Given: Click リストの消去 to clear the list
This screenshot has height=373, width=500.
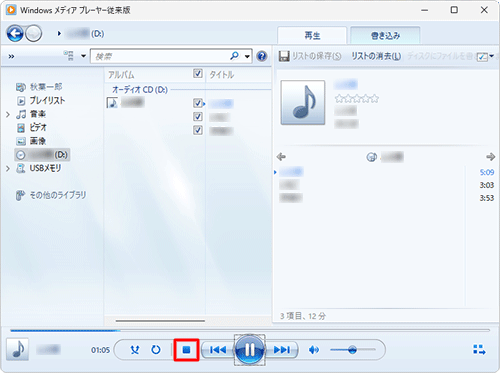Looking at the screenshot, I should [376, 56].
